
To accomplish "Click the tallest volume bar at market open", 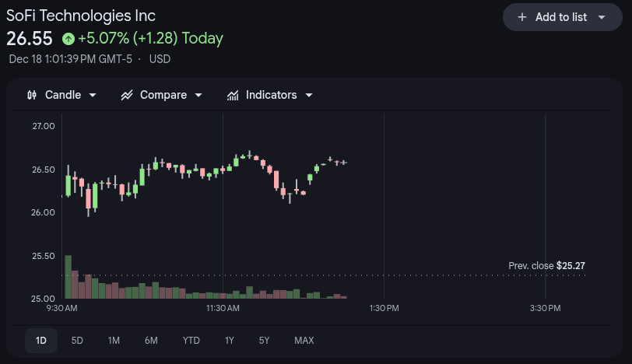I will tap(68, 277).
